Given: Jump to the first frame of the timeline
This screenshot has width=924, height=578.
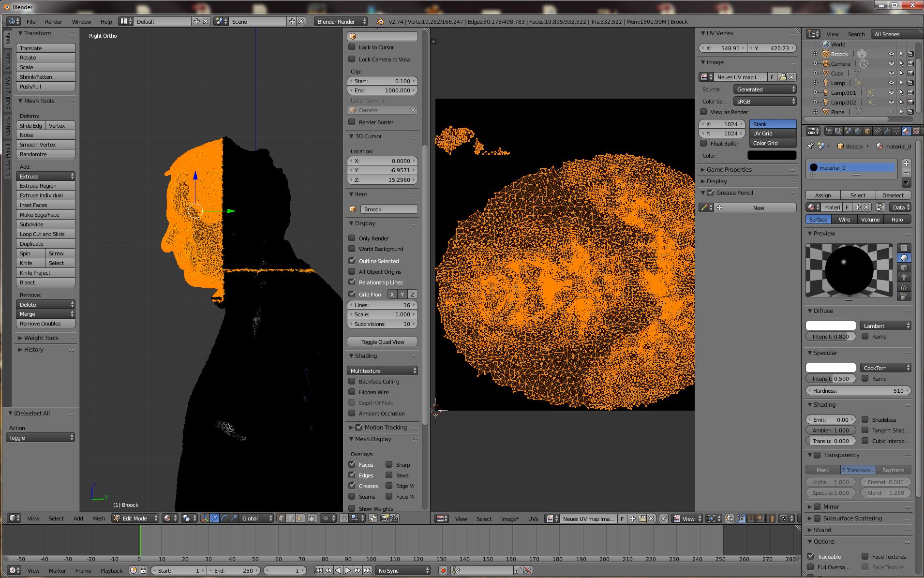Looking at the screenshot, I should (319, 570).
